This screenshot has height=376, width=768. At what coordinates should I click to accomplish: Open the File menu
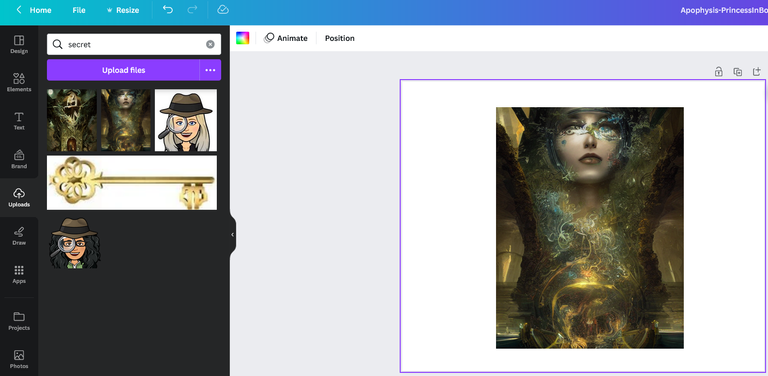[x=79, y=10]
